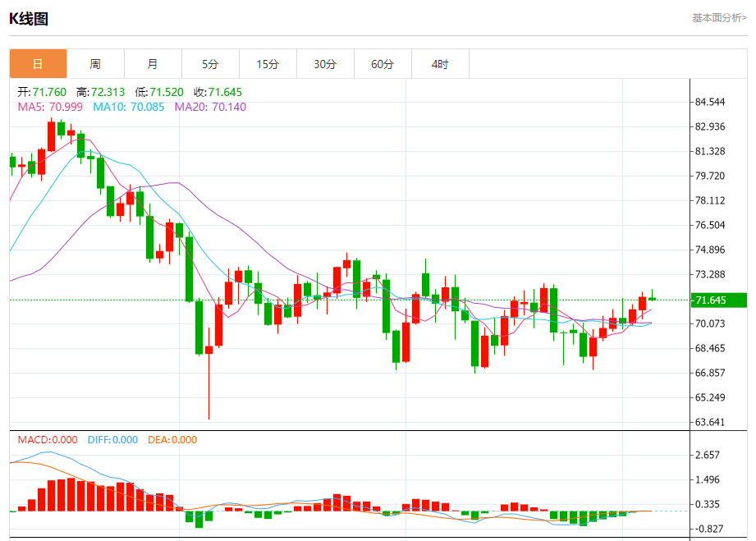This screenshot has width=756, height=541.
Task: Click the K线图 heading
Action: pos(29,19)
